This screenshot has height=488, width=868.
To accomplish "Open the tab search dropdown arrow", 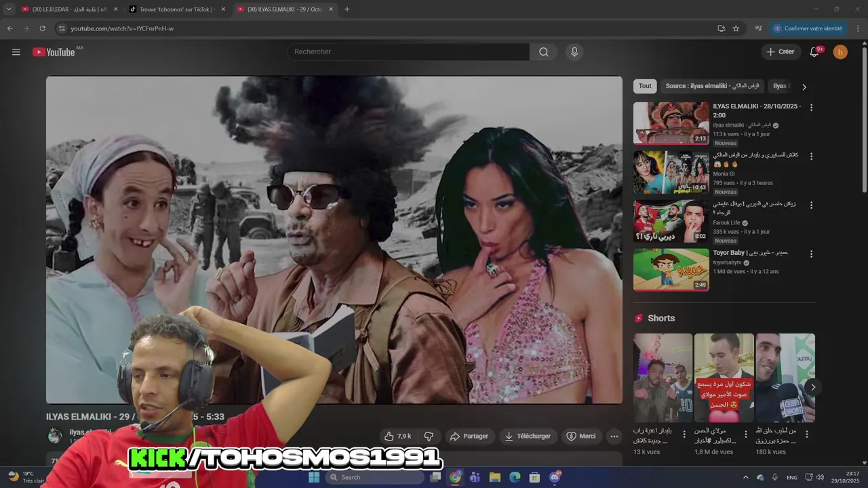I will click(9, 9).
